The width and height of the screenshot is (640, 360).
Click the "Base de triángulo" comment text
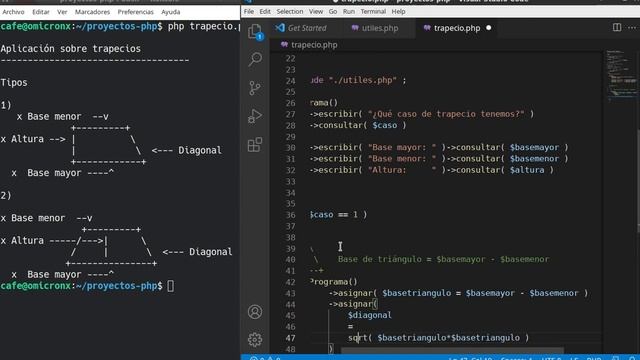click(x=380, y=259)
